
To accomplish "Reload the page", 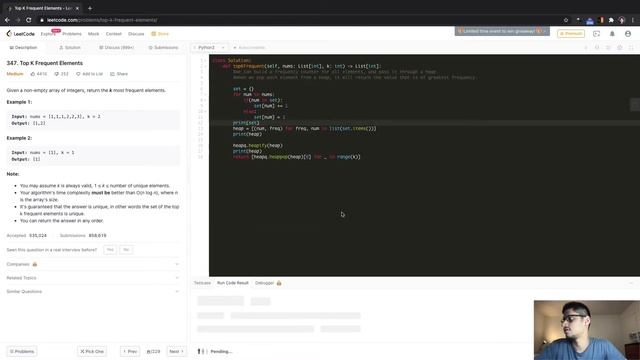I will [x=29, y=20].
